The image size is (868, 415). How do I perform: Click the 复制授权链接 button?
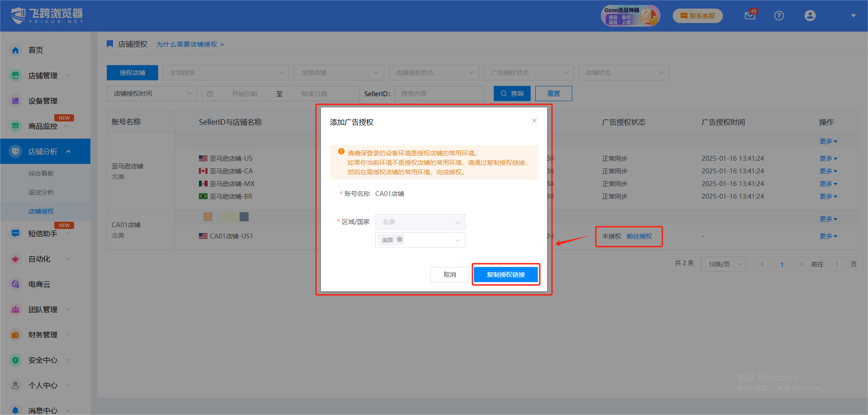[x=505, y=275]
